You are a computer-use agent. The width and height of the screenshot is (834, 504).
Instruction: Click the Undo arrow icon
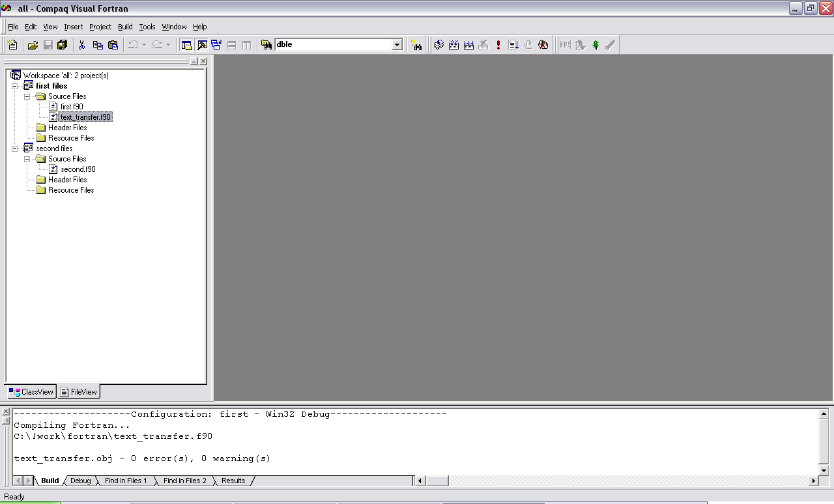pos(133,45)
